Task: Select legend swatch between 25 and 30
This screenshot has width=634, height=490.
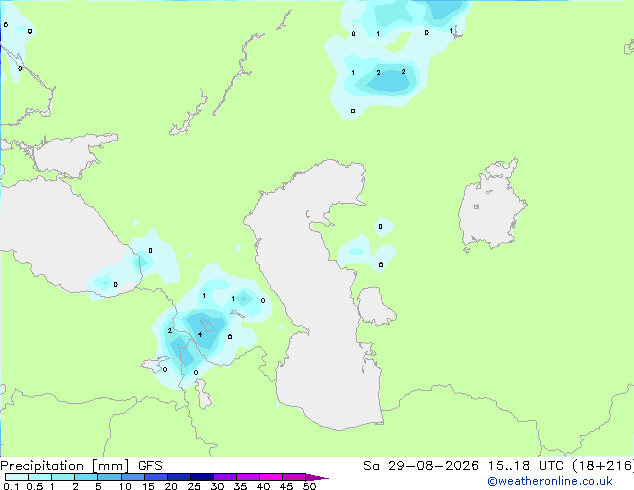Action: pyautogui.click(x=201, y=477)
